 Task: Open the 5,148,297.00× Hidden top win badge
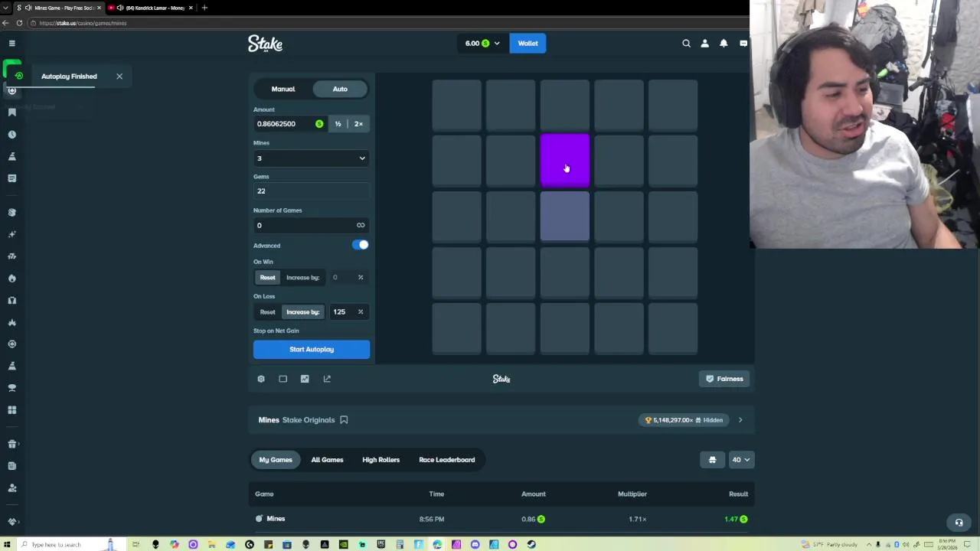(x=684, y=420)
